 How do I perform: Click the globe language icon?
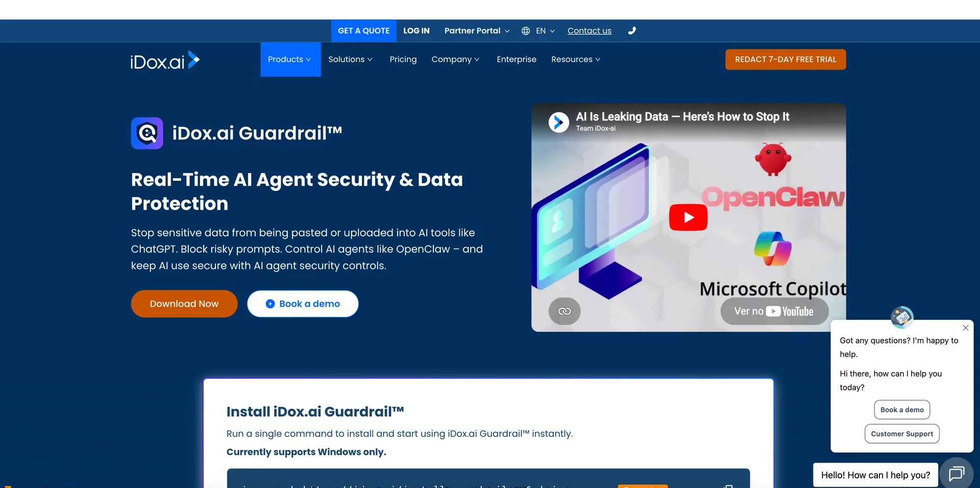tap(526, 31)
